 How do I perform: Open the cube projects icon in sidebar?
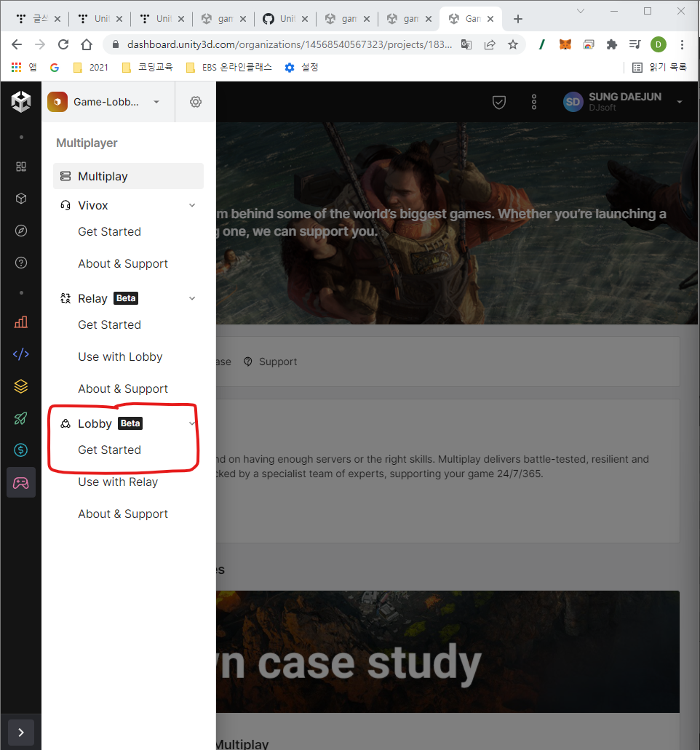point(21,199)
